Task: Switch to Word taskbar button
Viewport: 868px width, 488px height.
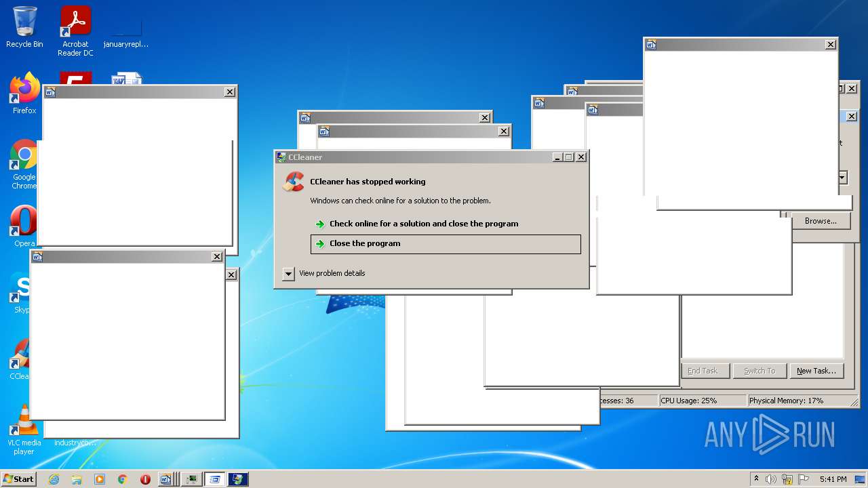Action: [x=168, y=479]
